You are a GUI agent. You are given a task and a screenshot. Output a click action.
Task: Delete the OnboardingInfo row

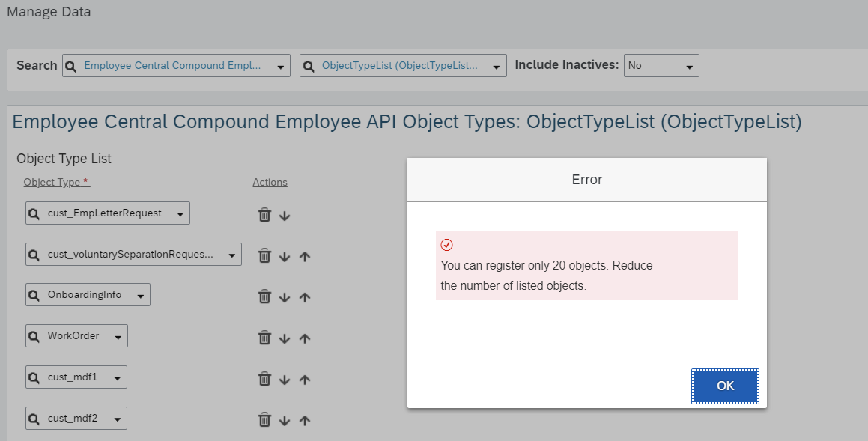264,297
